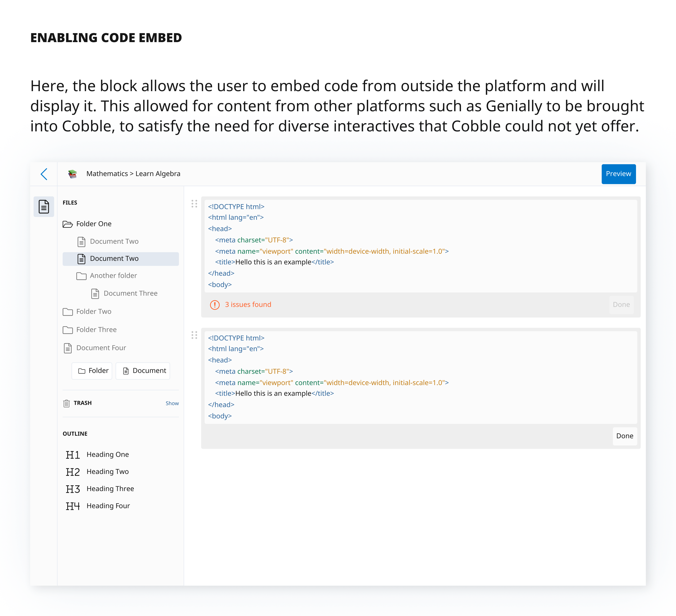The image size is (676, 616).
Task: Expand Folder Three in files list
Action: coord(90,330)
